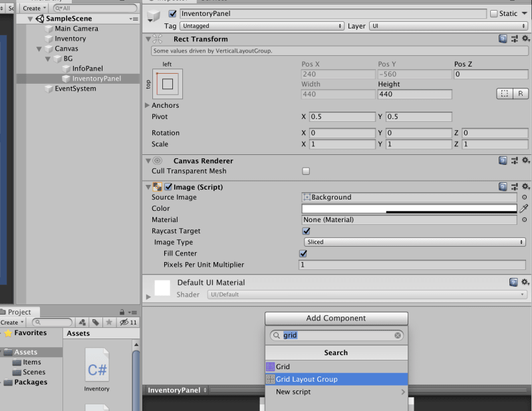This screenshot has height=411, width=532.
Task: Click the Project panel lock icon
Action: coord(122,312)
